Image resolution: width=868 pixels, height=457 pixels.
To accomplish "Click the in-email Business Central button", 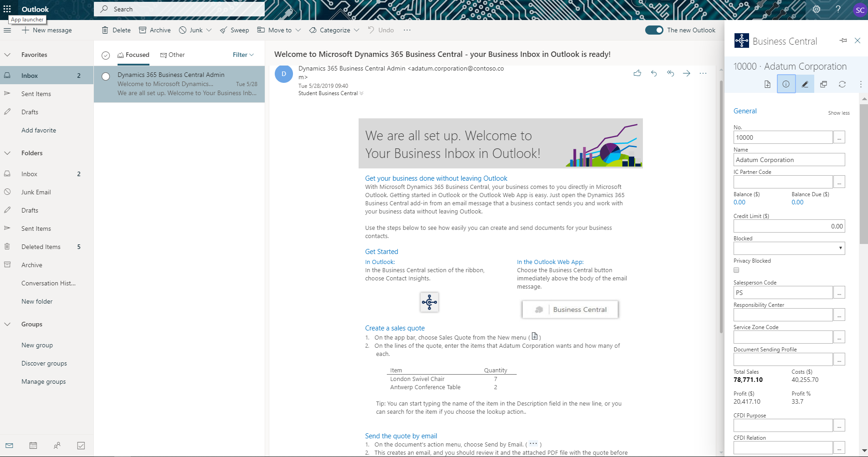I will (x=570, y=310).
